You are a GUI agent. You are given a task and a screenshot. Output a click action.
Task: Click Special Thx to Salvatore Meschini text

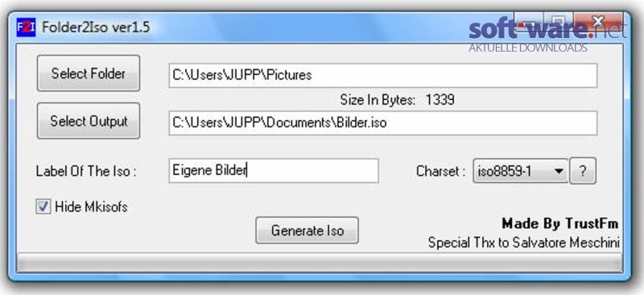click(x=524, y=243)
